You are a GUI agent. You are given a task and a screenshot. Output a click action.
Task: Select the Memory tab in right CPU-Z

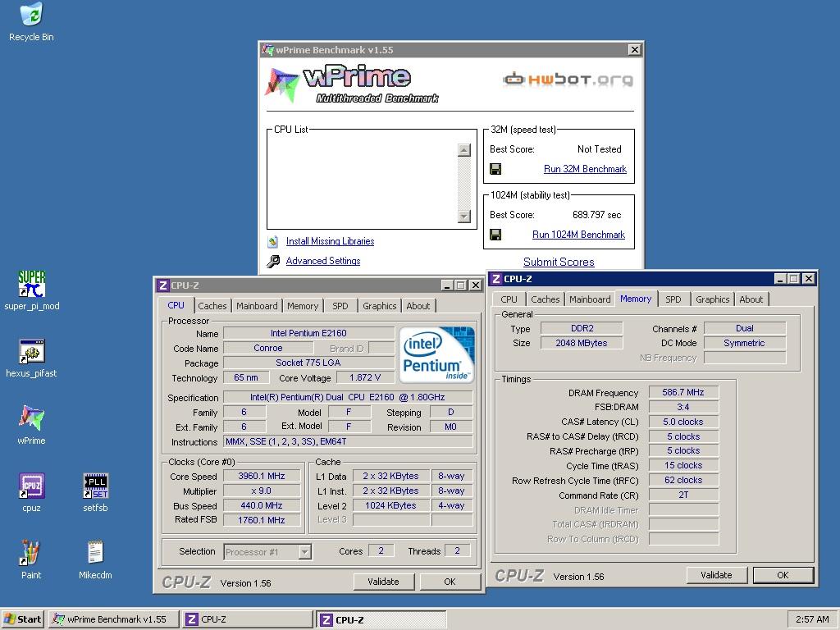click(x=636, y=299)
